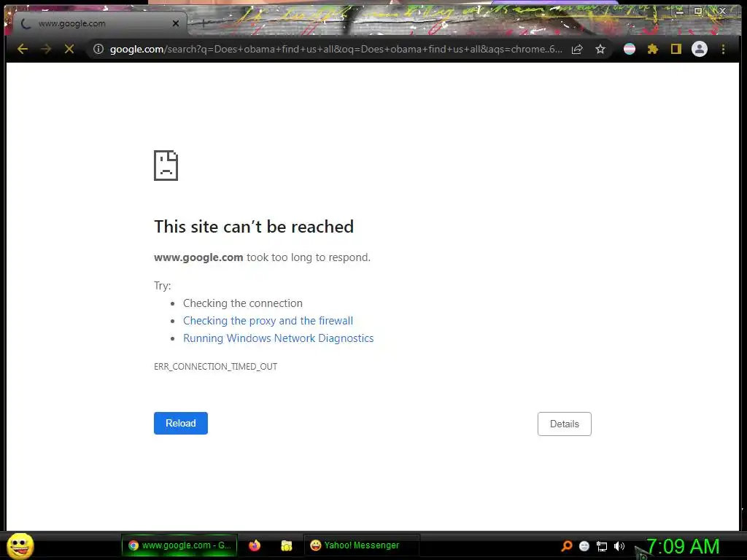The image size is (747, 560).
Task: Switch to Chrome taskbar button www.google.com
Action: [x=179, y=545]
